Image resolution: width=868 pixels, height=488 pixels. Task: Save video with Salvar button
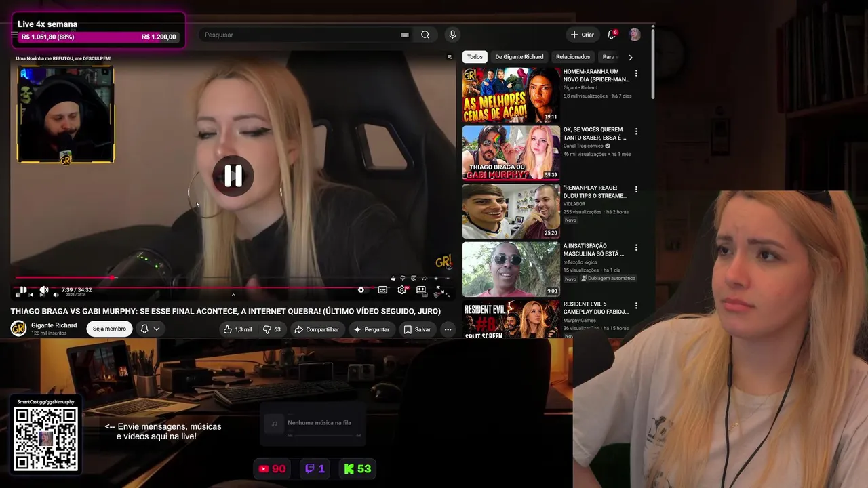417,329
